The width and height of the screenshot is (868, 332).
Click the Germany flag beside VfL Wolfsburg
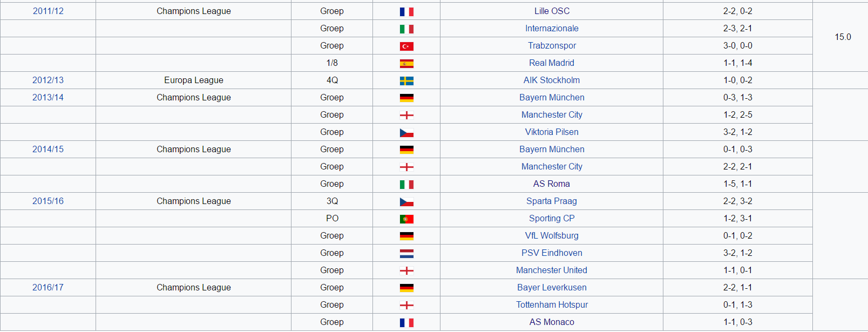tap(406, 236)
